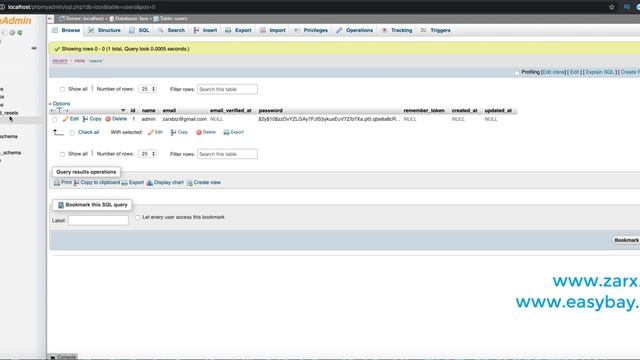
Task: Click Explain SQL link
Action: point(600,72)
